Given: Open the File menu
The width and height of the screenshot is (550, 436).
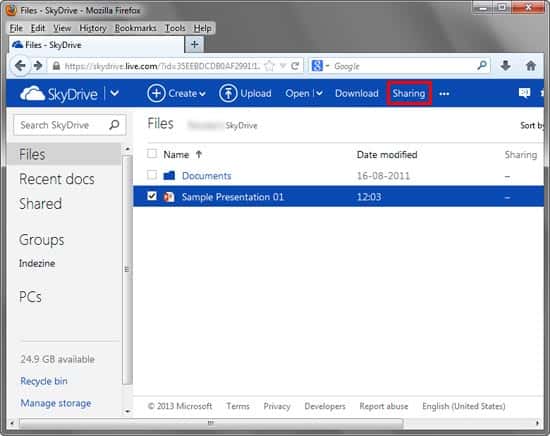Looking at the screenshot, I should point(16,28).
